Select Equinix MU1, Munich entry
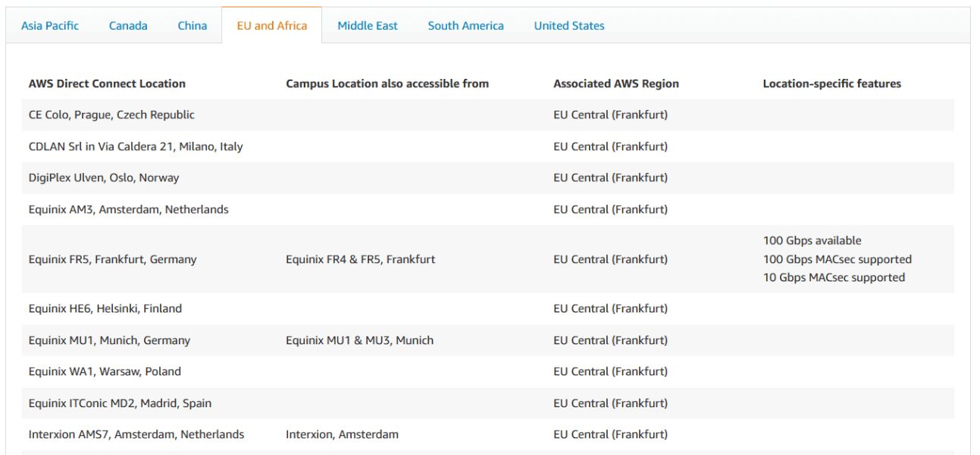This screenshot has width=980, height=455. tap(109, 340)
